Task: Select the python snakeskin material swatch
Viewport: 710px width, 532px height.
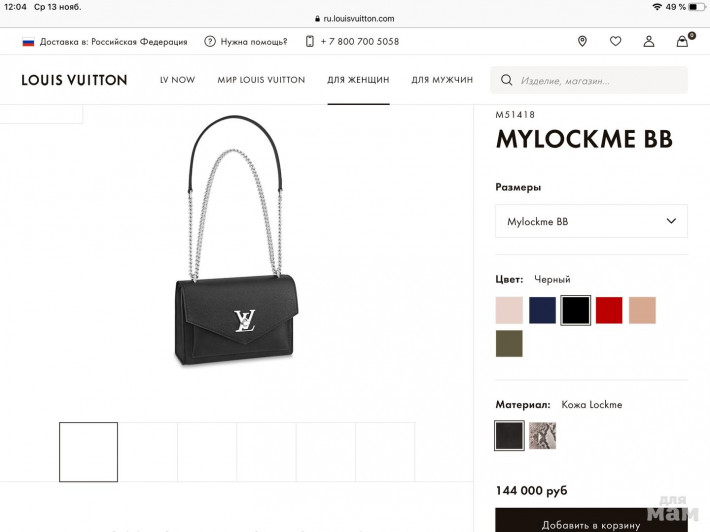Action: (542, 436)
